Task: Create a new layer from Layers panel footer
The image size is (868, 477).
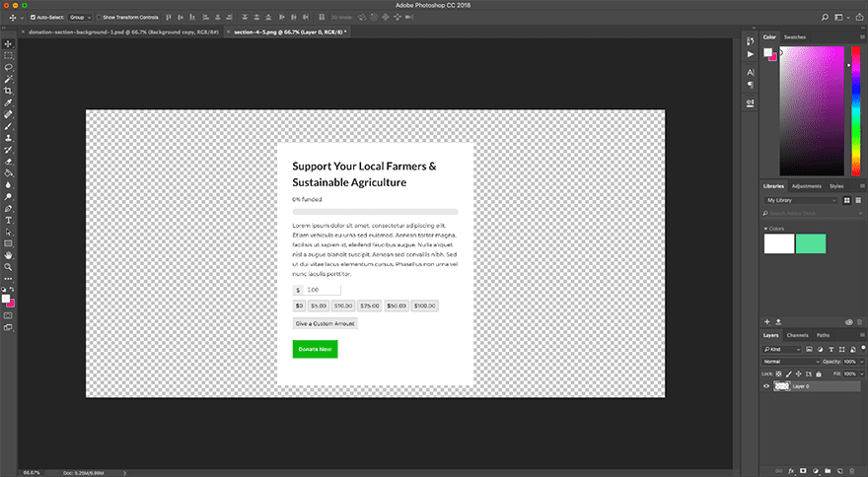Action: coord(840,471)
